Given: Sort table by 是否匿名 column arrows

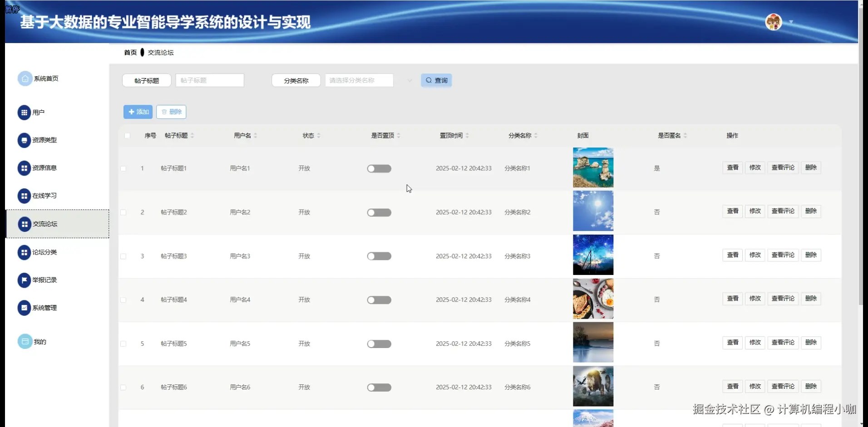Looking at the screenshot, I should pyautogui.click(x=685, y=136).
